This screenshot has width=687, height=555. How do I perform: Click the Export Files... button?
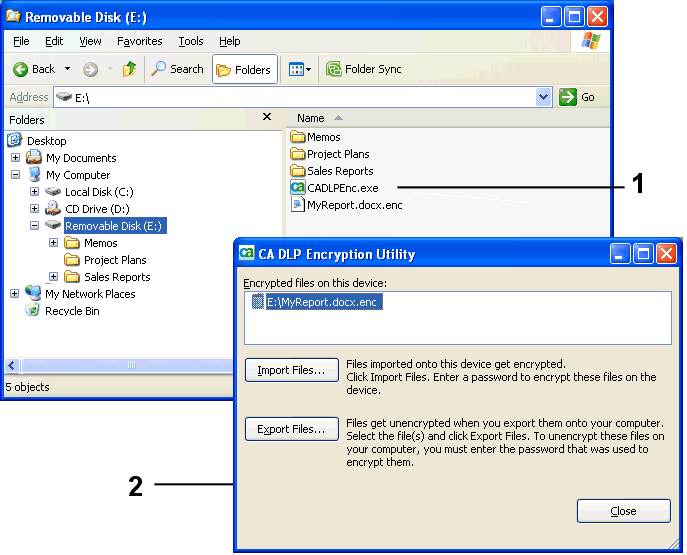[x=291, y=429]
